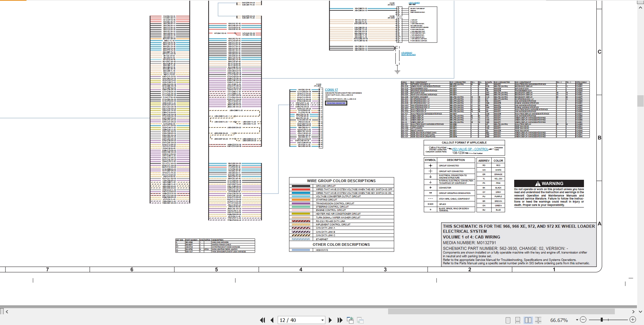Switch to two-page facing view
Image resolution: width=644 pixels, height=325 pixels.
pyautogui.click(x=528, y=320)
